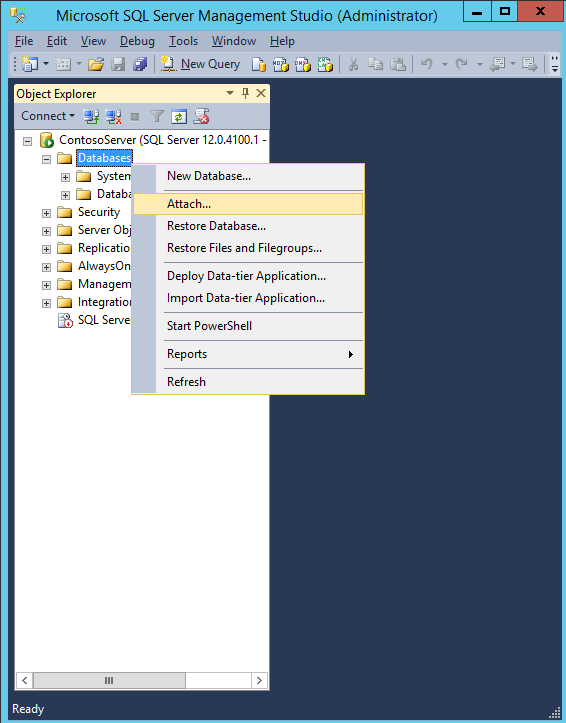
Task: Click the Navigate Forward icon
Action: tap(530, 64)
